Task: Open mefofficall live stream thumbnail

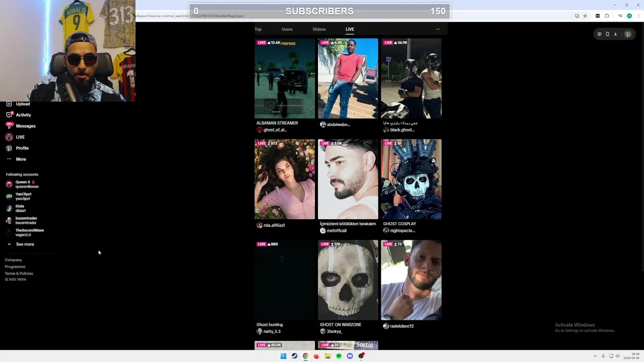Action: coord(348,179)
